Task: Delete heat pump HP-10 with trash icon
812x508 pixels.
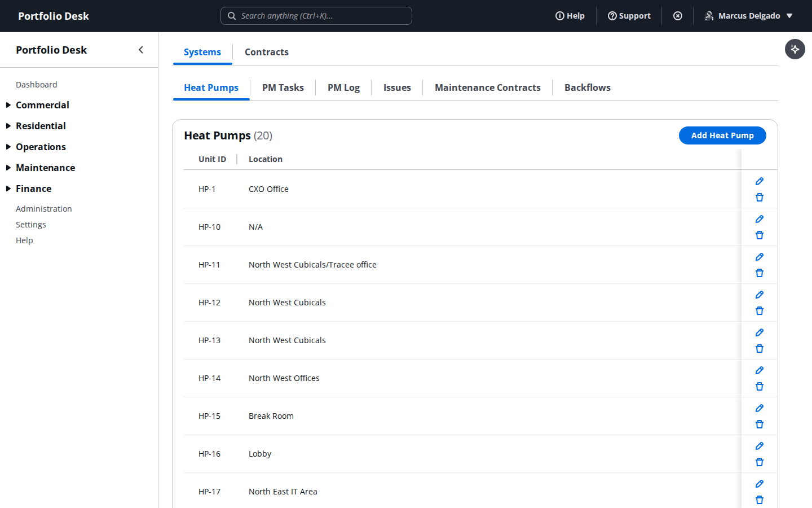Action: pyautogui.click(x=760, y=235)
